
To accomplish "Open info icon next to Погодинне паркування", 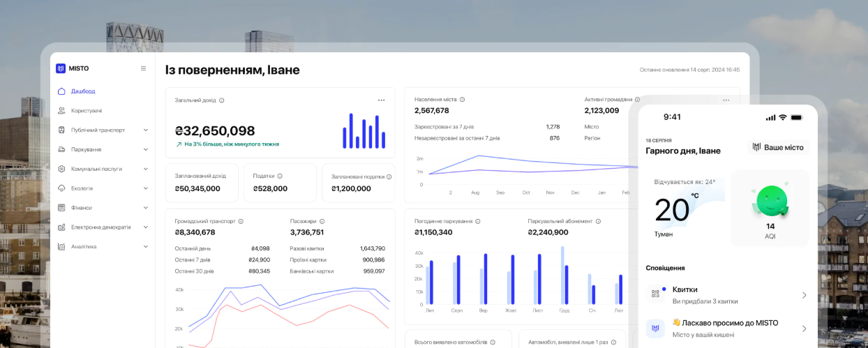I will (478, 221).
